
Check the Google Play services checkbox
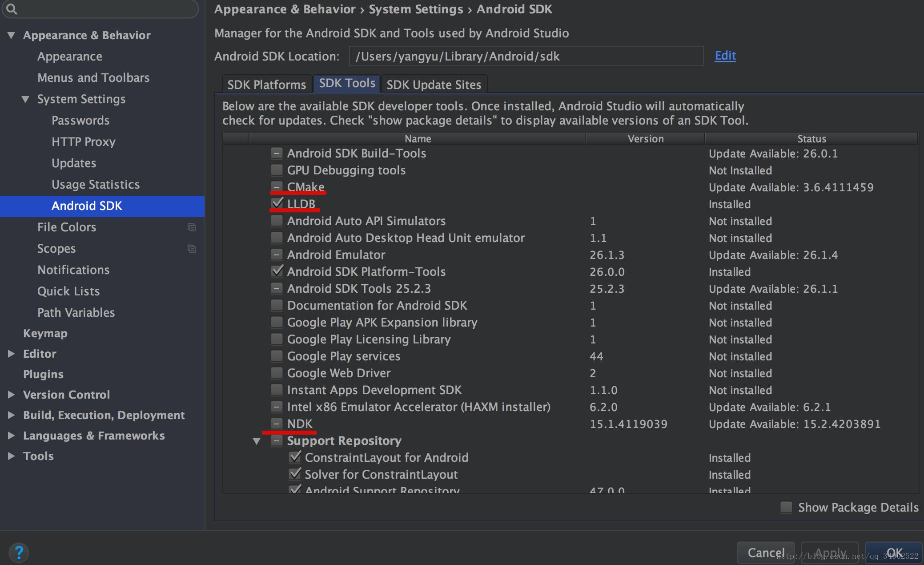(x=277, y=356)
